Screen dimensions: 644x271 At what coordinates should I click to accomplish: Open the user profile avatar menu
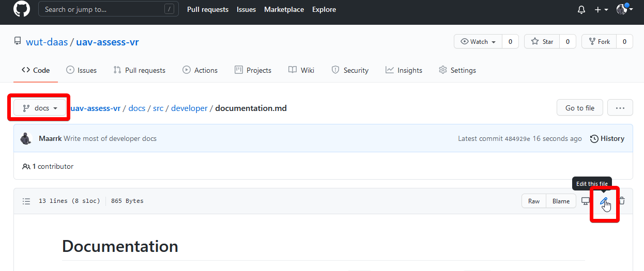[624, 9]
